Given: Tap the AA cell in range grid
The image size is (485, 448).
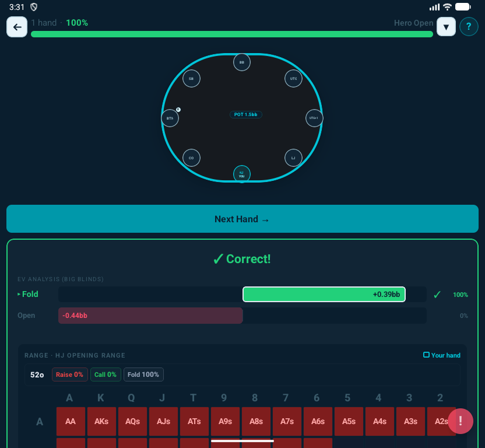Looking at the screenshot, I should 71,421.
